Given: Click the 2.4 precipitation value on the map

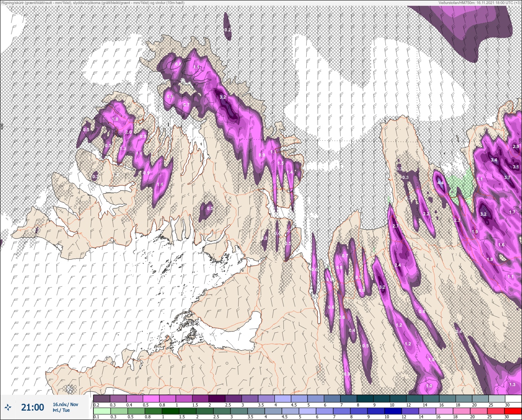Looking at the screenshot, I should pos(398,265).
